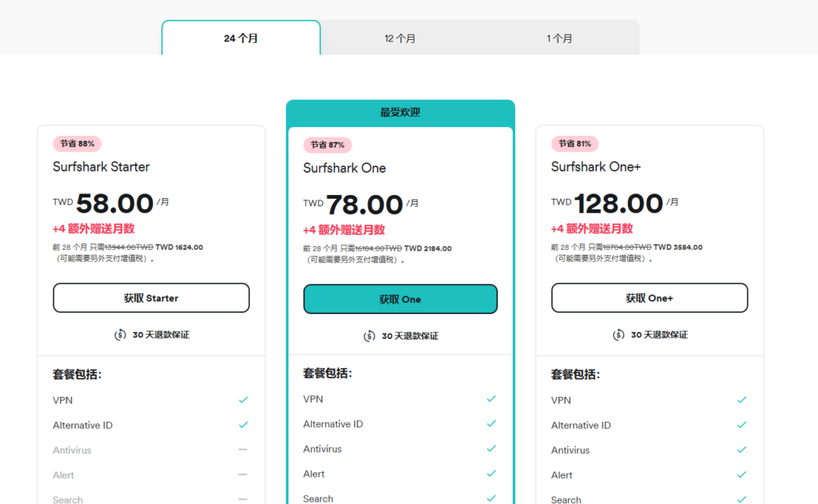Click the VPN checkmark in Starter plan
The width and height of the screenshot is (818, 504).
click(x=244, y=400)
